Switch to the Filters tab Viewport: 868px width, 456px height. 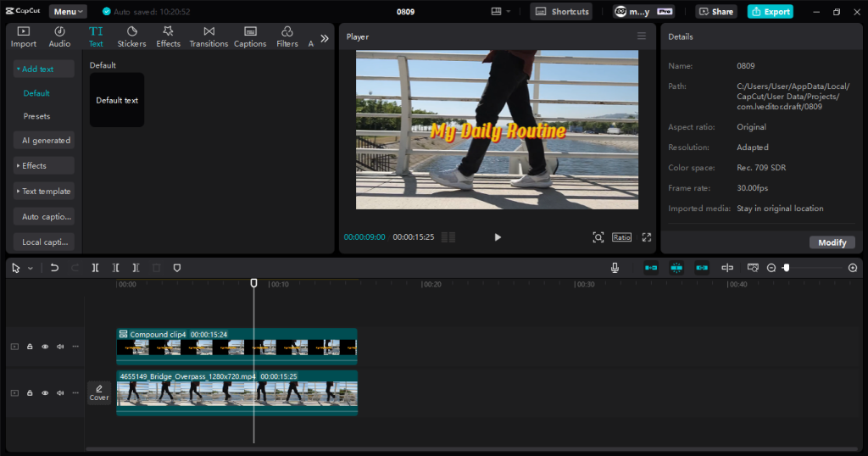click(x=287, y=36)
